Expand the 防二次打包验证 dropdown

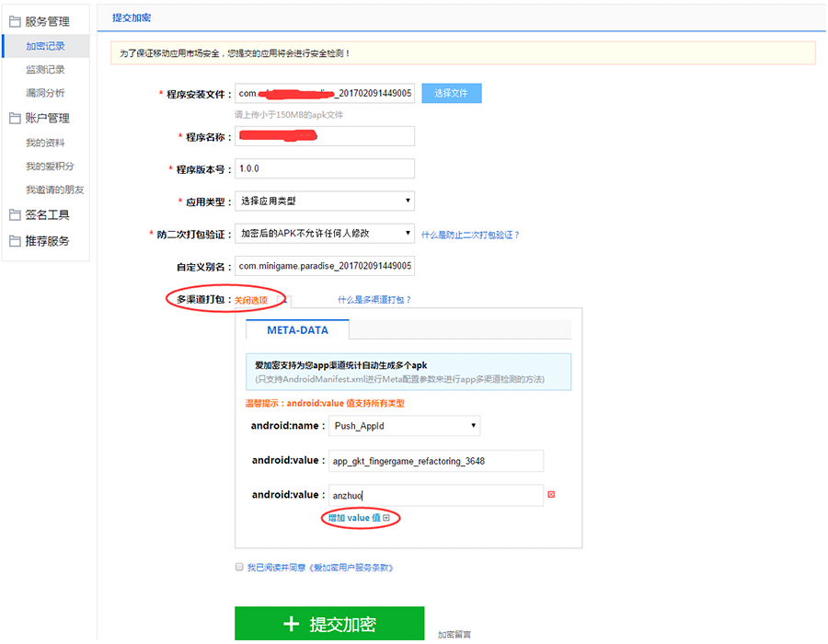[325, 234]
